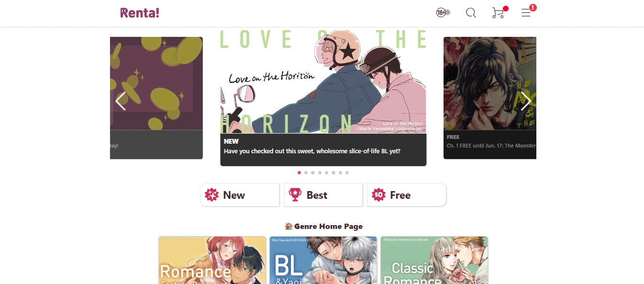Open the search magnifier icon
Viewport: 644px width, 284px height.
coord(471,13)
